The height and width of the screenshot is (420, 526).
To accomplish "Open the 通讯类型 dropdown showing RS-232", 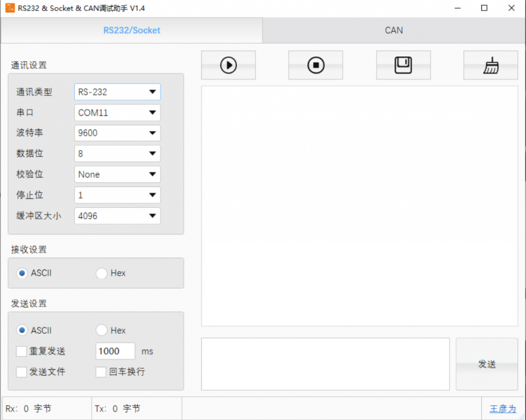I will coord(118,92).
